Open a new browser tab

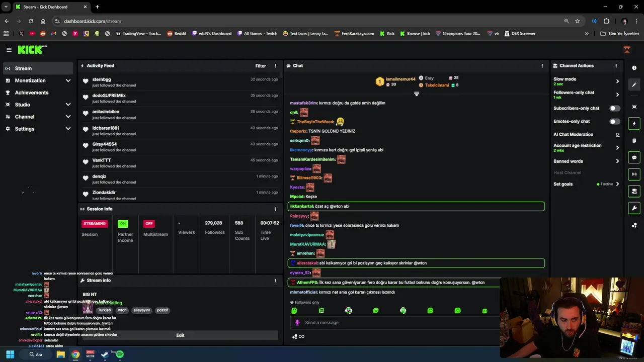point(97,7)
